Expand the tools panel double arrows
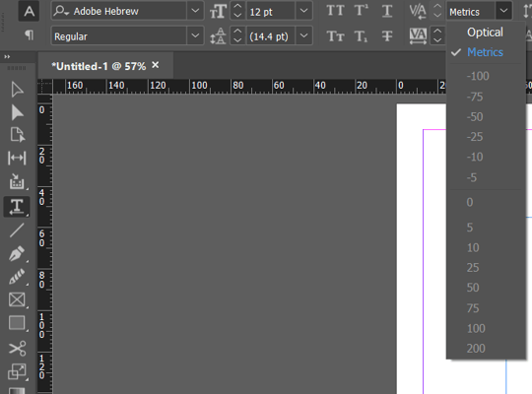Viewport: 532px width, 394px height. point(7,57)
